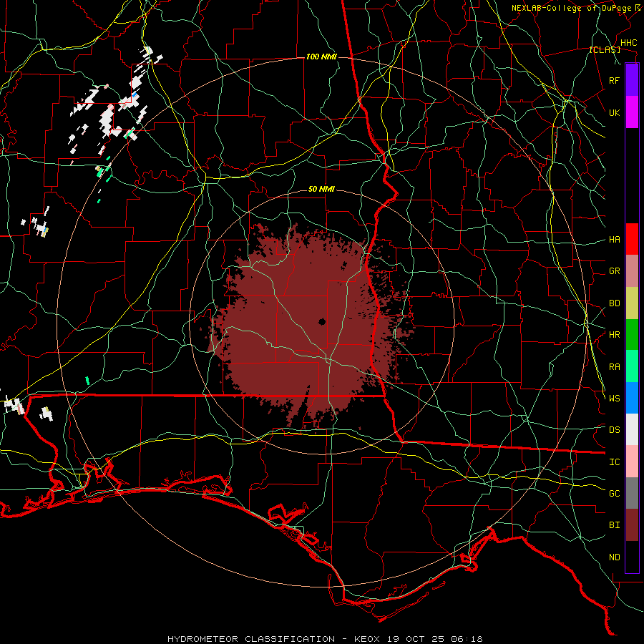This screenshot has height=644, width=644.
Task: Click the "WS" legend label
Action: [x=615, y=399]
